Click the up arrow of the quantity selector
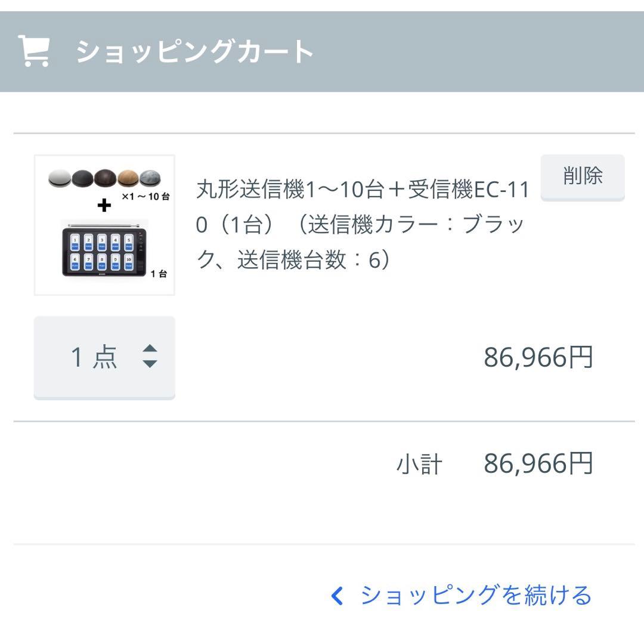Screen dimensions: 644x644 click(150, 349)
